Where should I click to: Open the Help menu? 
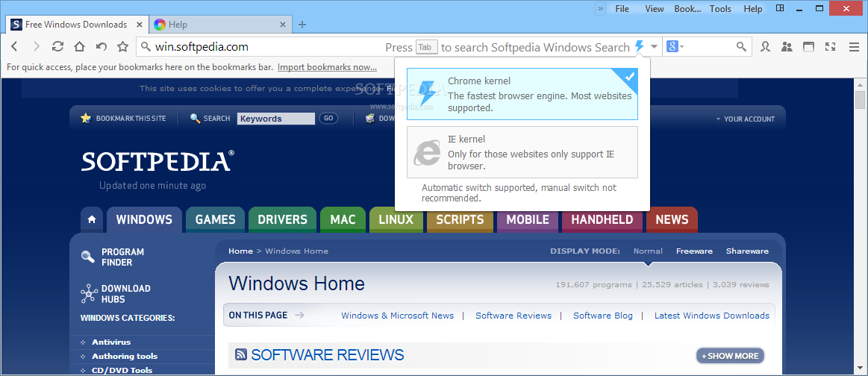point(753,9)
